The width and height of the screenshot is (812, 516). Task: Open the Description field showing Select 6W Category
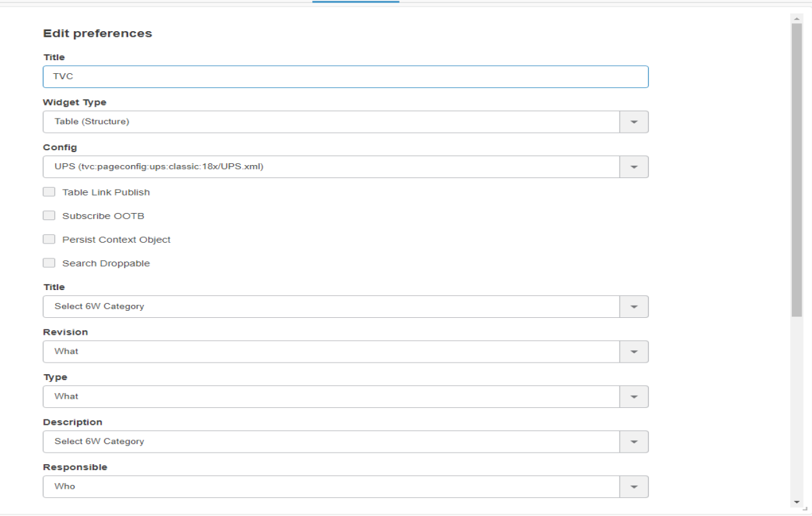point(331,442)
